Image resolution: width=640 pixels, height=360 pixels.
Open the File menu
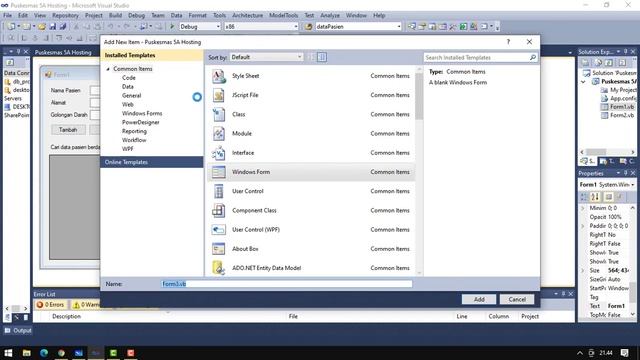(x=7, y=15)
